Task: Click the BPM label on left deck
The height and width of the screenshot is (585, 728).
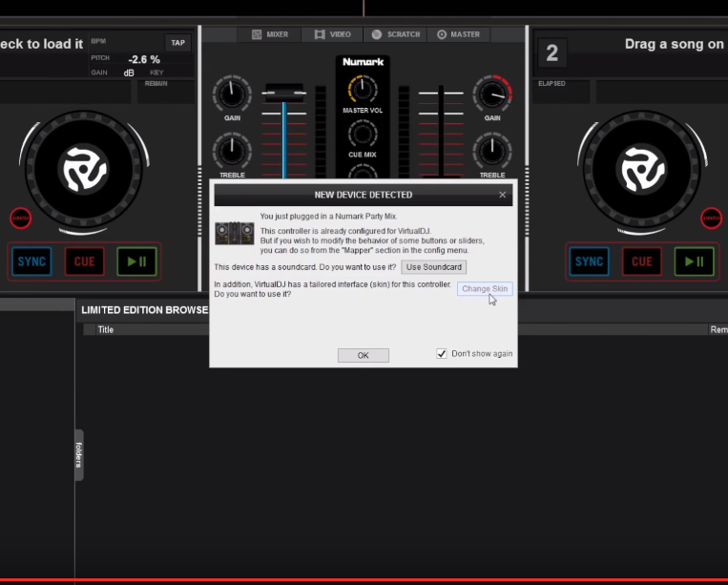Action: pyautogui.click(x=98, y=41)
